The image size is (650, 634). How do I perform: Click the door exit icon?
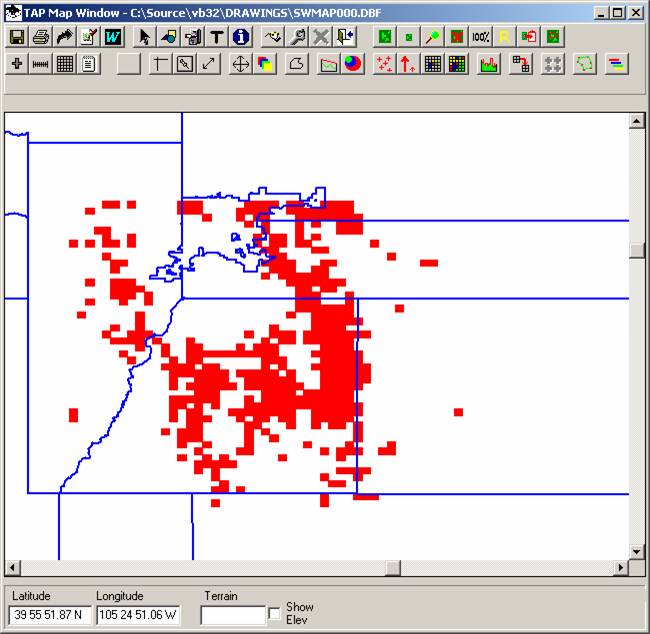coord(345,37)
